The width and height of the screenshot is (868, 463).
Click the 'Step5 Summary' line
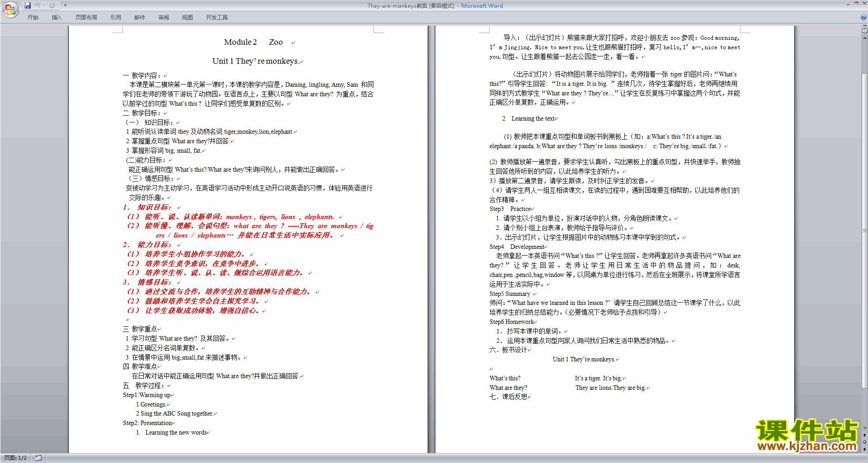pos(510,294)
